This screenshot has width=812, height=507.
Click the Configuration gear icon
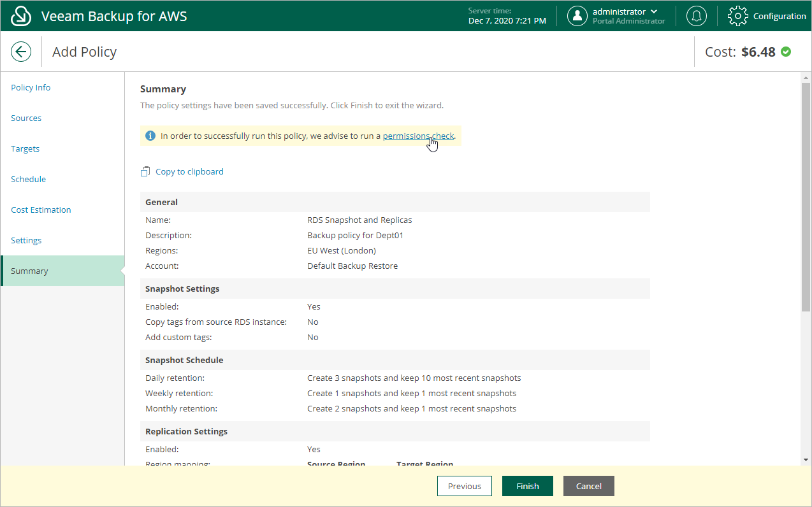pos(737,16)
